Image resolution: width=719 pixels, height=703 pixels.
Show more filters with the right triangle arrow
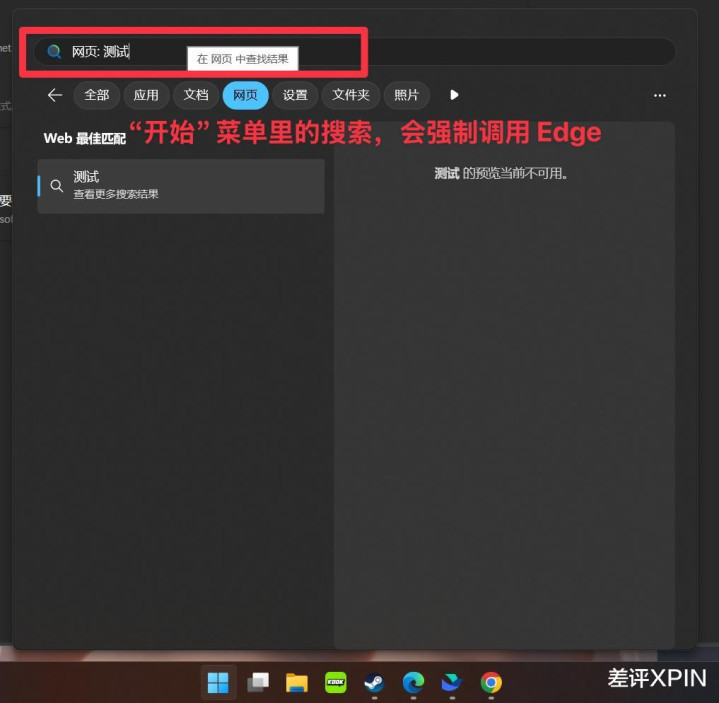(x=454, y=95)
